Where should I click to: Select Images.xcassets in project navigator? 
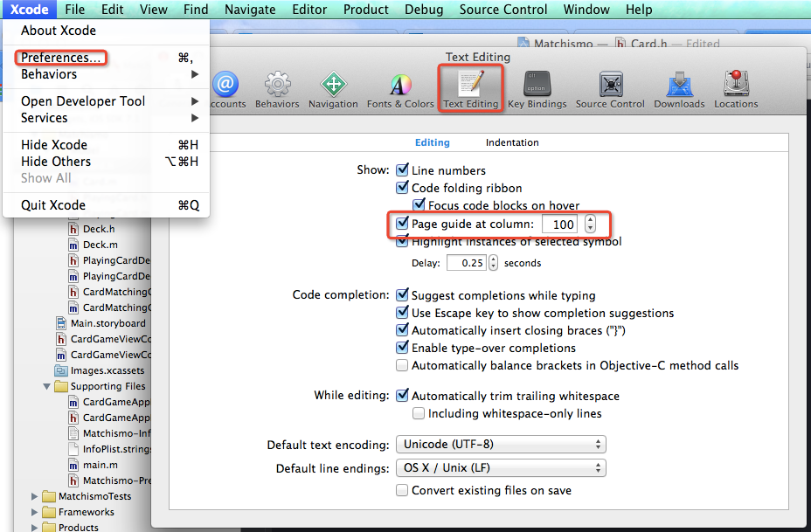pyautogui.click(x=101, y=370)
